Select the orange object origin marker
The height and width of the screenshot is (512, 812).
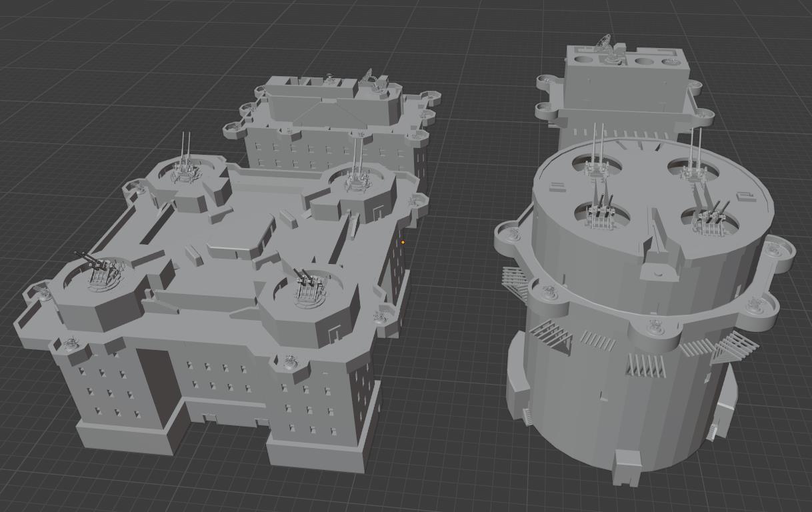(403, 241)
